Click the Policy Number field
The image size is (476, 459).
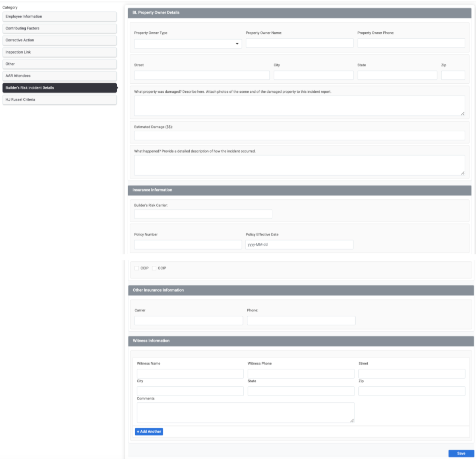tap(188, 245)
